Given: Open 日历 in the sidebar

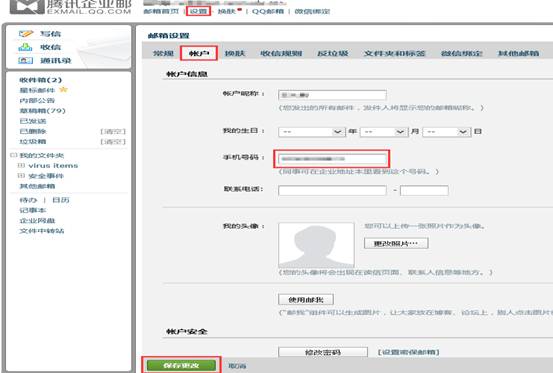Looking at the screenshot, I should (61, 200).
